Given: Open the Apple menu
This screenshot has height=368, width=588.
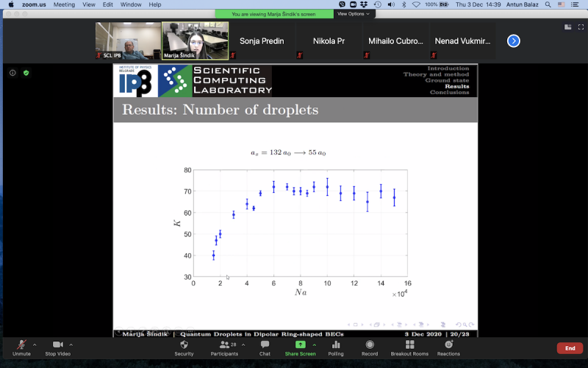Looking at the screenshot, I should [11, 4].
